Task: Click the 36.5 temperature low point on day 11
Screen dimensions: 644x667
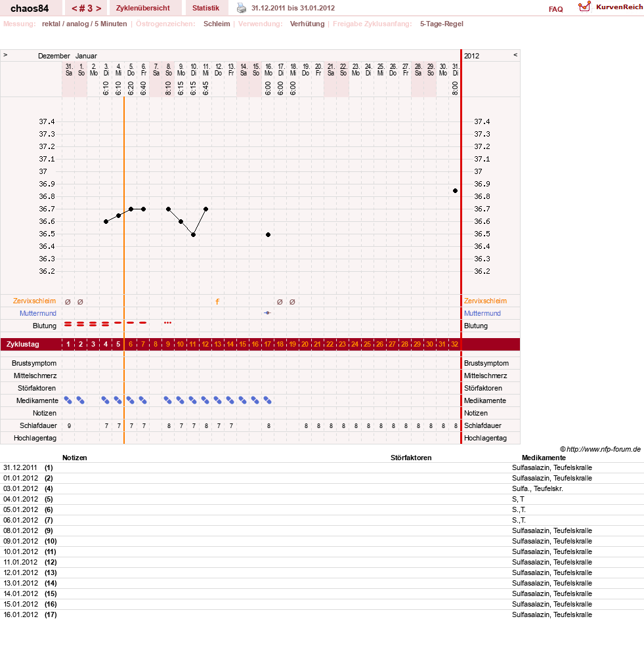Action: [x=193, y=235]
